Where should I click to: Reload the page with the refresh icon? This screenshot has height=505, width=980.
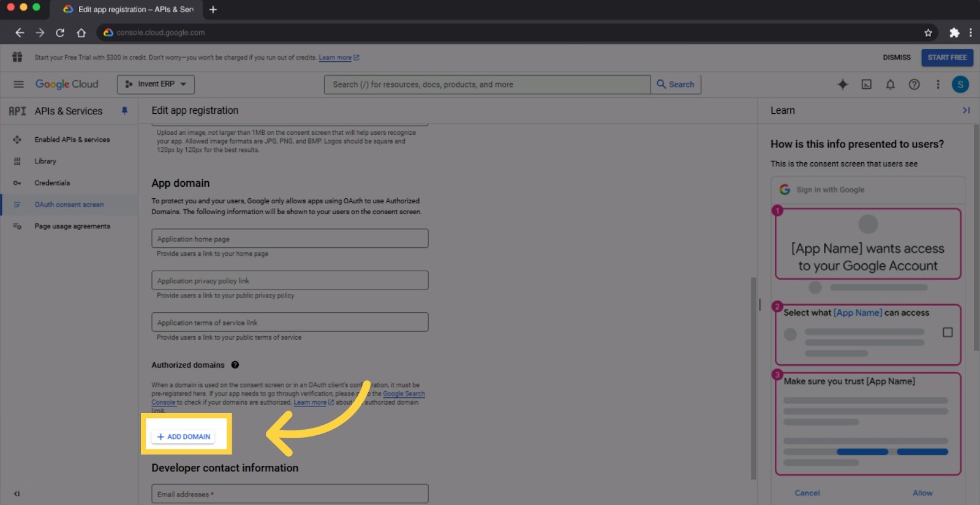(60, 32)
